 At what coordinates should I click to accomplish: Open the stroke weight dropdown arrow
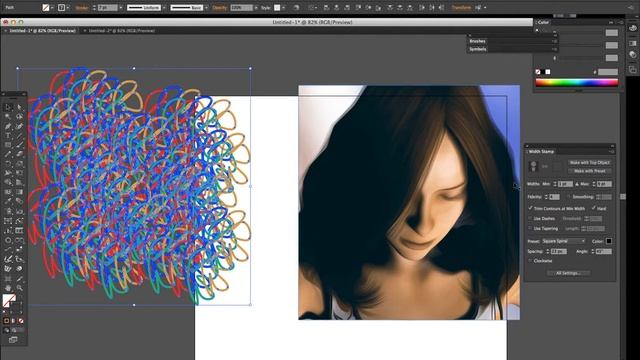(121, 8)
